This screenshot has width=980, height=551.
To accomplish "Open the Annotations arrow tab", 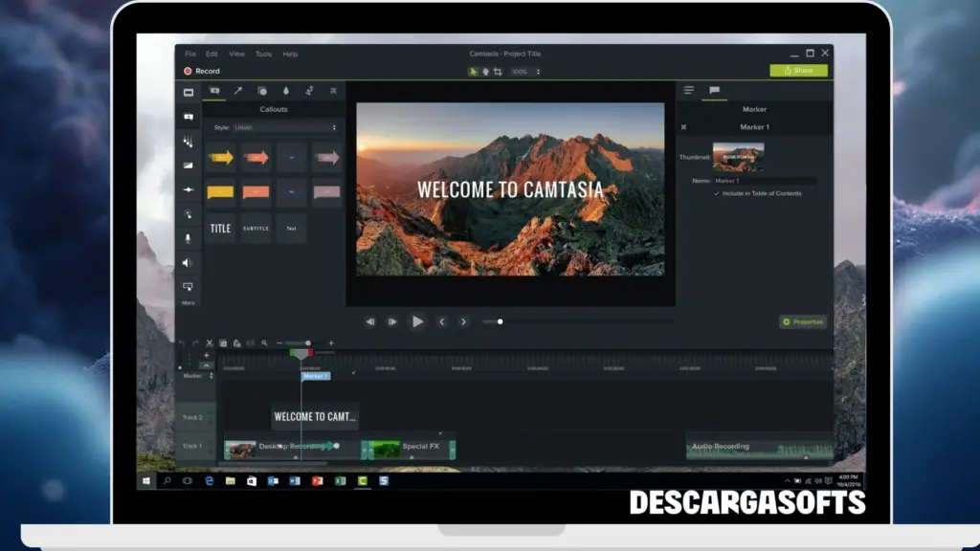I will click(238, 91).
